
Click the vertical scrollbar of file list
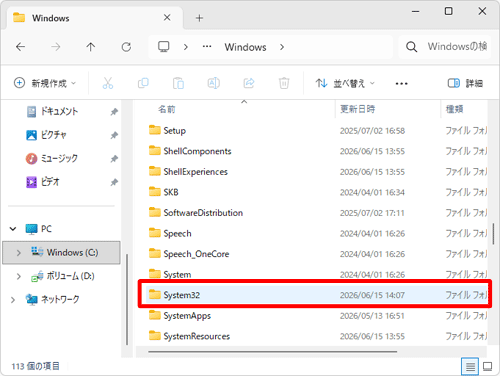point(493,234)
